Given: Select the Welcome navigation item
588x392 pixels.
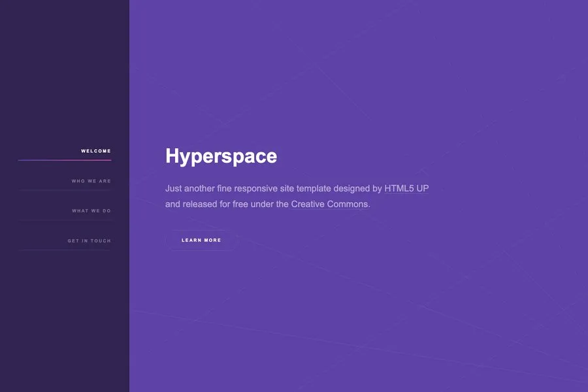Looking at the screenshot, I should [96, 151].
